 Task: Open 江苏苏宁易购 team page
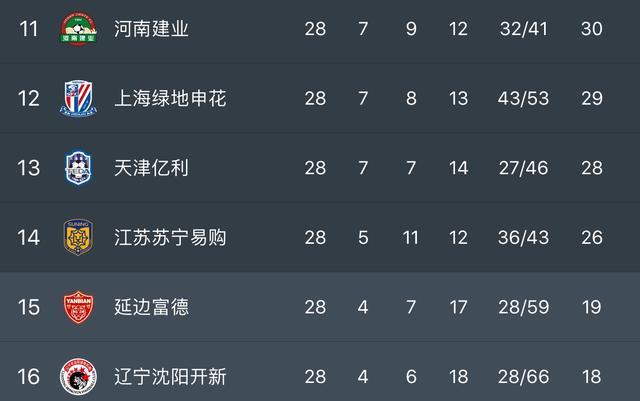coord(170,237)
